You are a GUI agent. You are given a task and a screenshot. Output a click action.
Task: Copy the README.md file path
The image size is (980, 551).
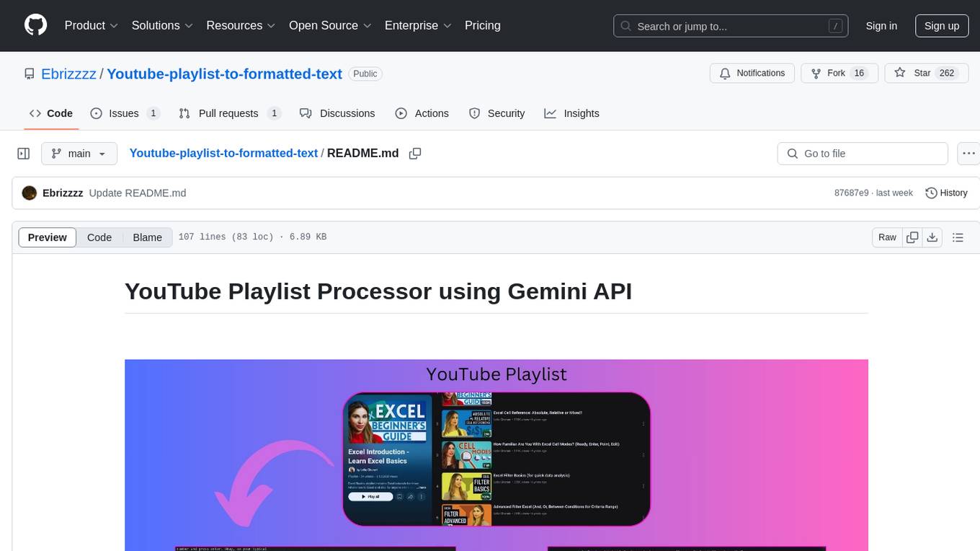click(x=415, y=154)
